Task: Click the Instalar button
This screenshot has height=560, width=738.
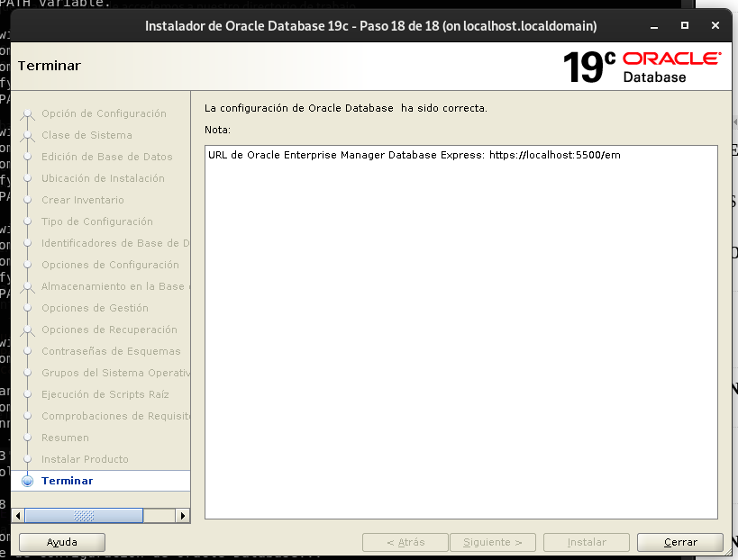Action: point(586,542)
